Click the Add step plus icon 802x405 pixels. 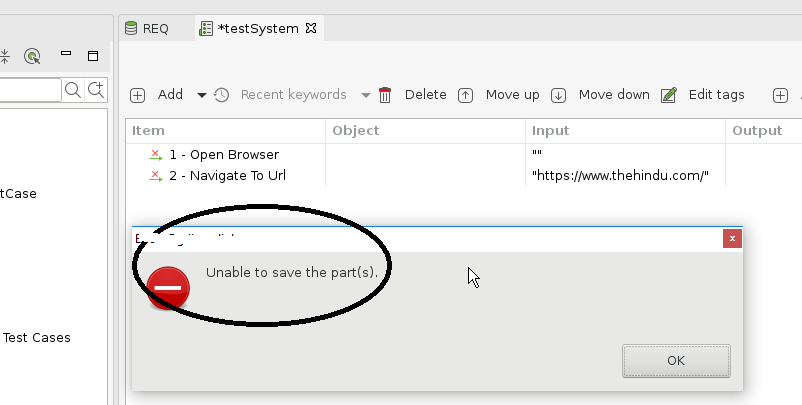pyautogui.click(x=138, y=95)
